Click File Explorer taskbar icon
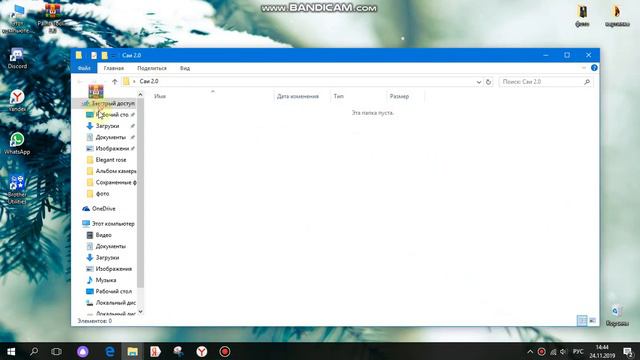The image size is (640, 360). [132, 351]
